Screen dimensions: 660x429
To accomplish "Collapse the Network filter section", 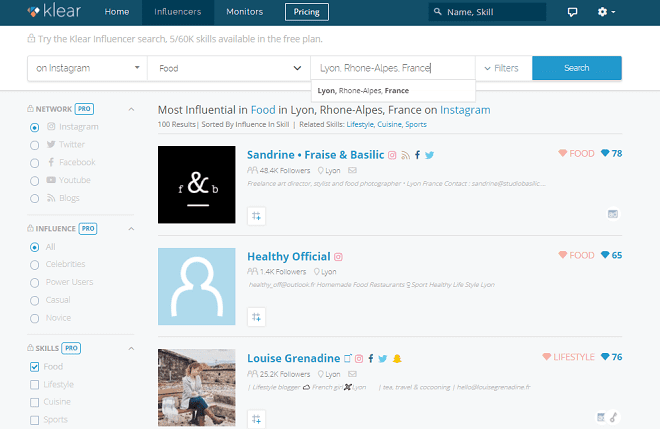I will [131, 109].
